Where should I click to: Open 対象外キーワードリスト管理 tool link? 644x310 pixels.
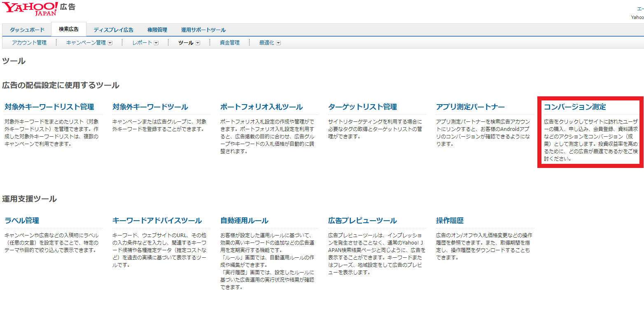pos(49,107)
